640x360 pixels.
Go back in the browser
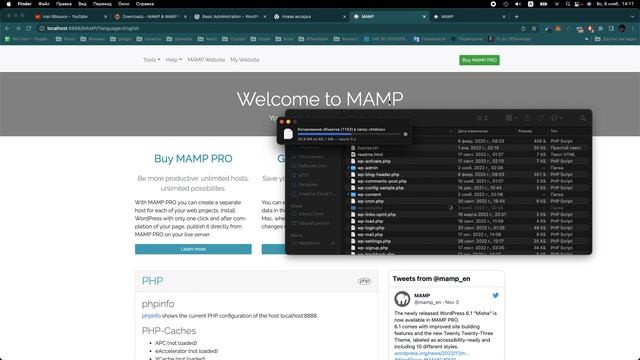tap(7, 29)
